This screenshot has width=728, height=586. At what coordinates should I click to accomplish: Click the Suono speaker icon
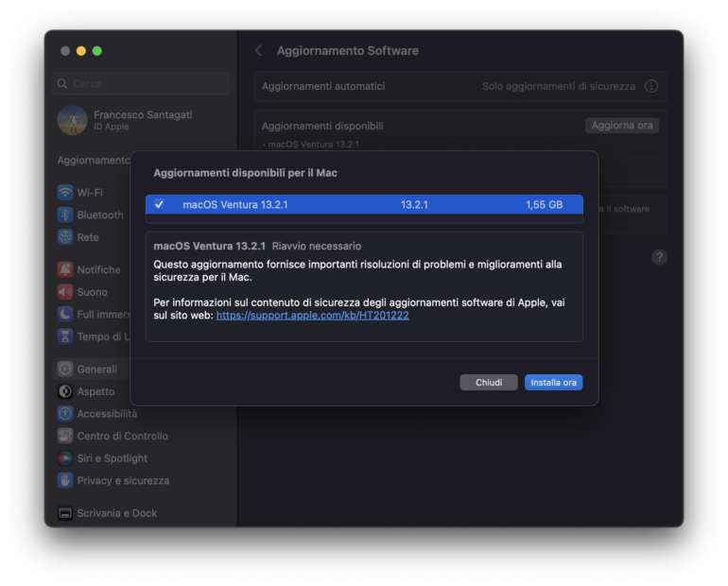click(x=65, y=291)
